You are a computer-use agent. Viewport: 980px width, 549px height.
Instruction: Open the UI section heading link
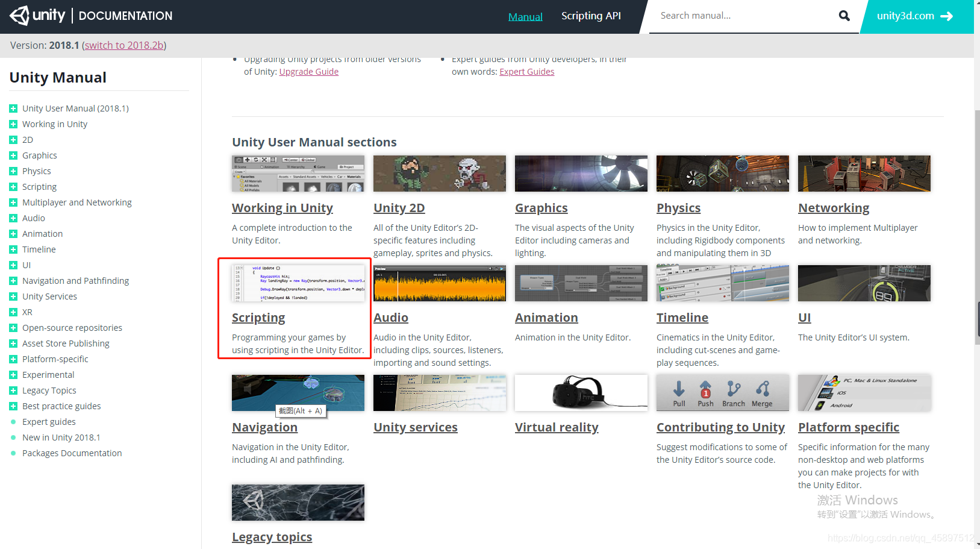(x=805, y=318)
